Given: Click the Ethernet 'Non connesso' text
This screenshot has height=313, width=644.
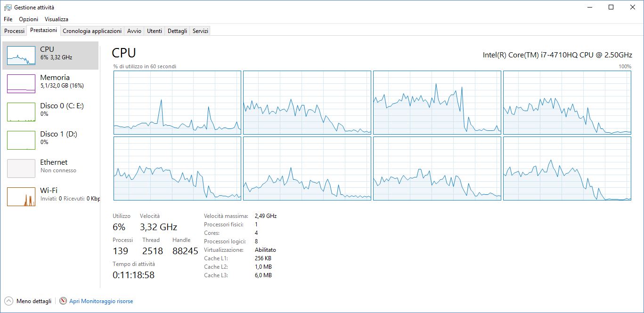Looking at the screenshot, I should pos(58,170).
